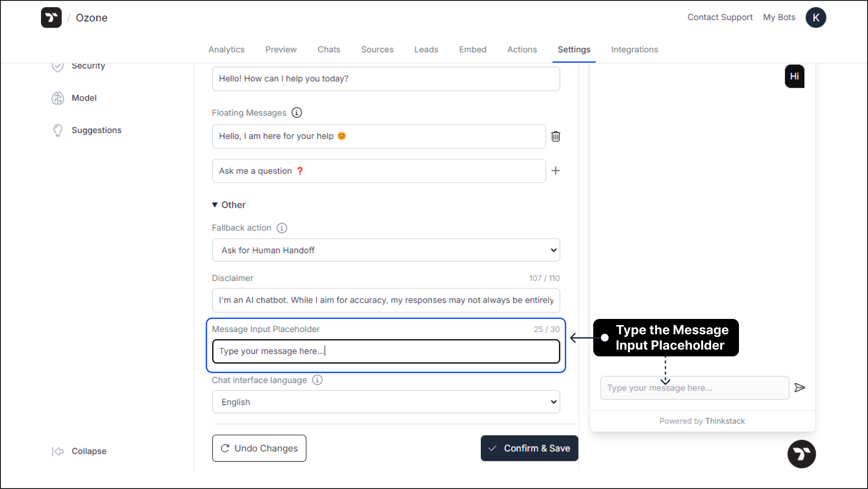Click the Security sidebar icon
Screen dimensions: 868x489
[59, 65]
